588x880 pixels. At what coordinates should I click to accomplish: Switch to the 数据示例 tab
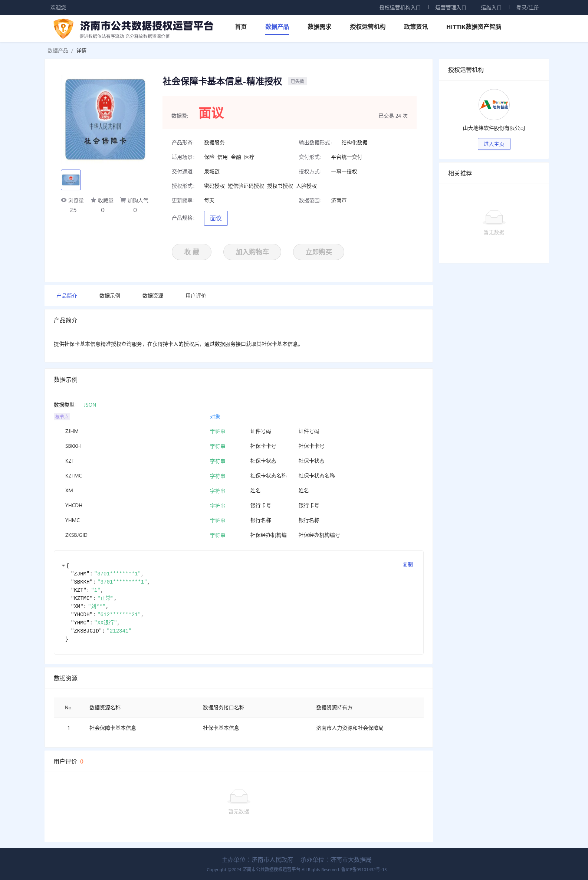[x=110, y=296]
